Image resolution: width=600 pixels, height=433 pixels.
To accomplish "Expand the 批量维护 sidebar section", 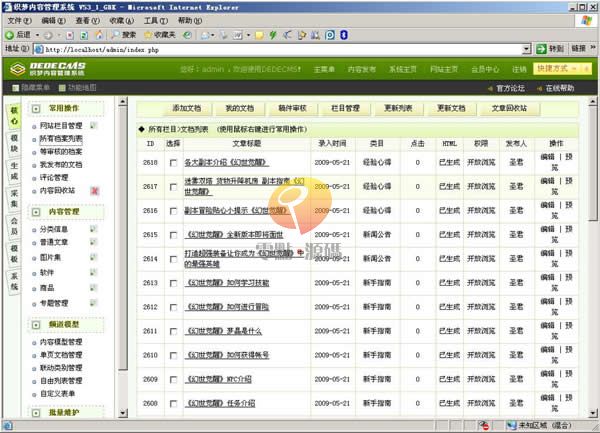I will coord(36,413).
